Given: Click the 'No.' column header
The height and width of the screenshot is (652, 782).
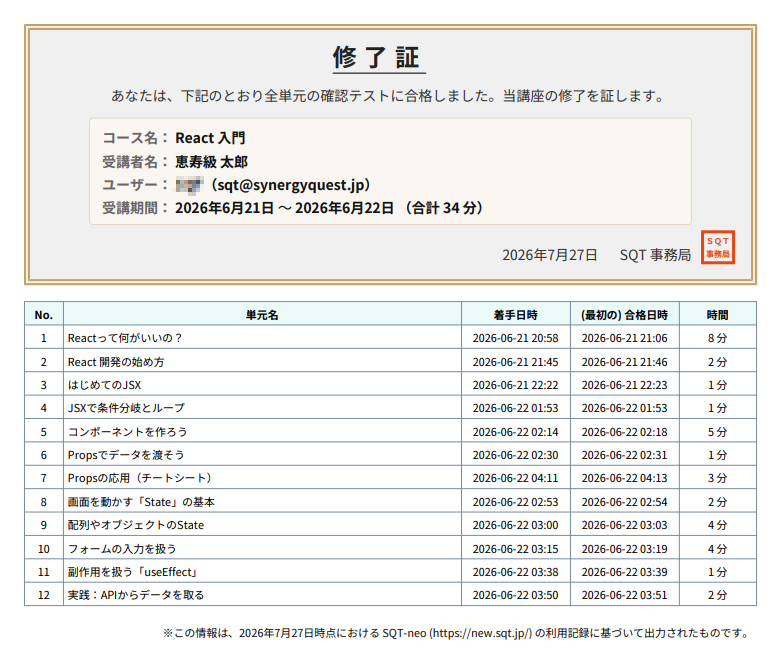Looking at the screenshot, I should tap(44, 315).
